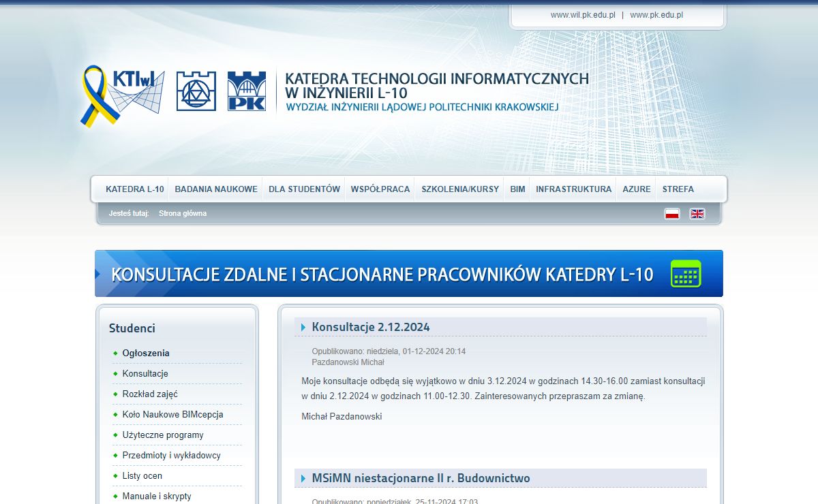Open Konsultacje in the Studenci sidebar
Image resolution: width=818 pixels, height=504 pixels.
(x=145, y=374)
